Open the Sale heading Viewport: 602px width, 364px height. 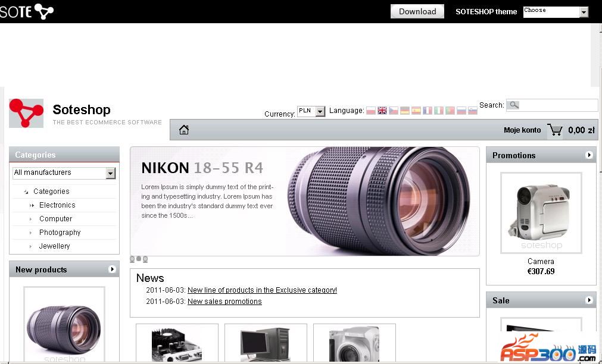(x=501, y=300)
